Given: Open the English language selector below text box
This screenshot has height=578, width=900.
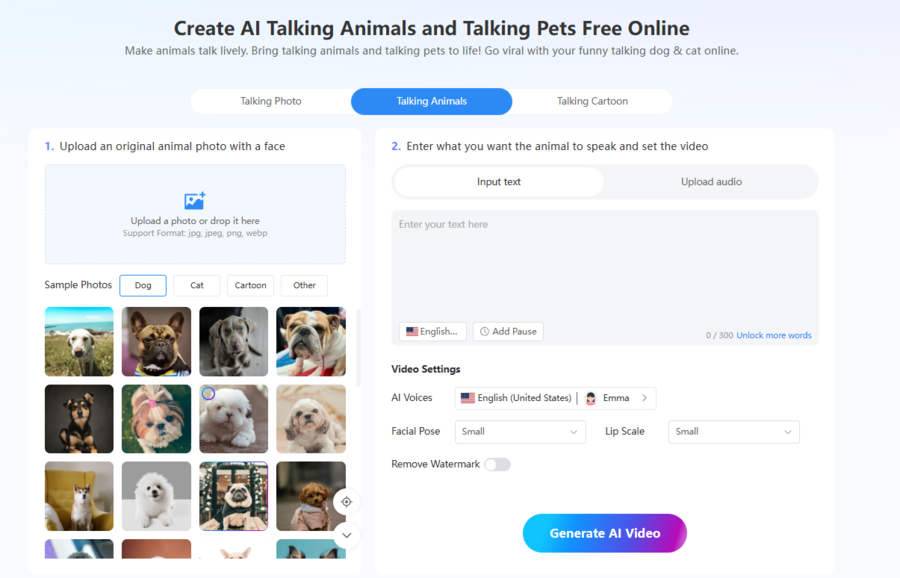Looking at the screenshot, I should point(433,332).
